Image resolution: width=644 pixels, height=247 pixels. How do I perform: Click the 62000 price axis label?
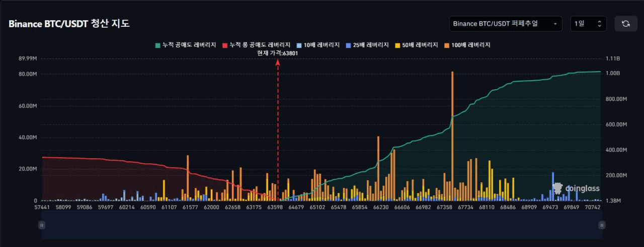click(211, 207)
